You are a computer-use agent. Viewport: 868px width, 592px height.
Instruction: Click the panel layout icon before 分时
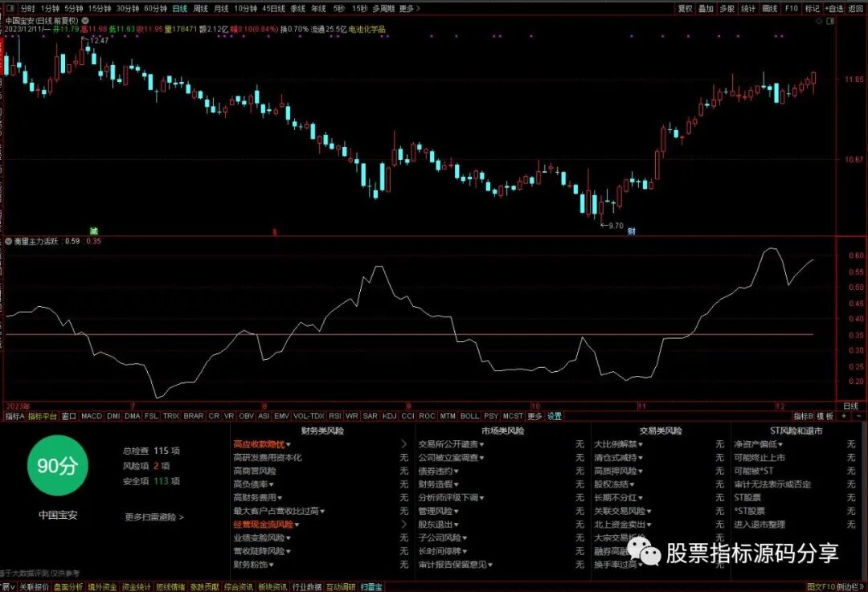pyautogui.click(x=10, y=8)
